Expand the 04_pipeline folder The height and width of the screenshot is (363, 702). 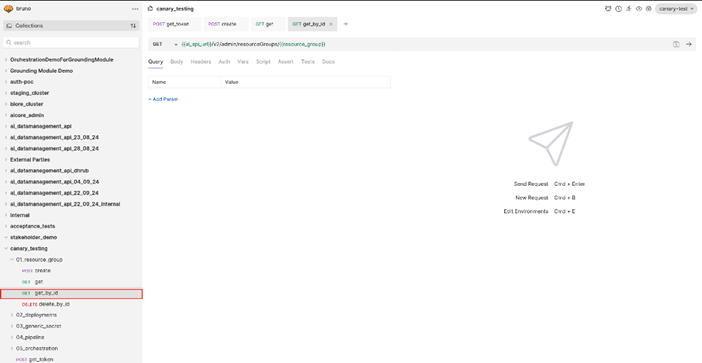pos(12,337)
